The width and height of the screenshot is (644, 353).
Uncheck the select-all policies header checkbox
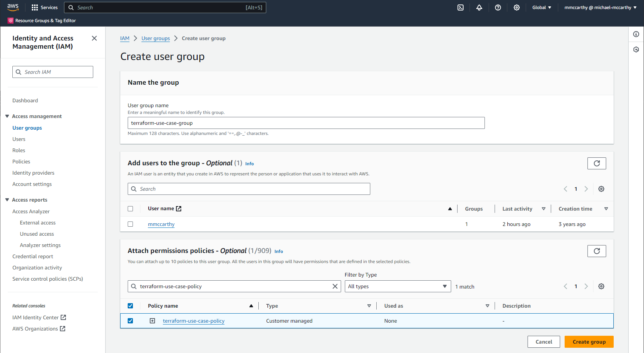pyautogui.click(x=130, y=306)
